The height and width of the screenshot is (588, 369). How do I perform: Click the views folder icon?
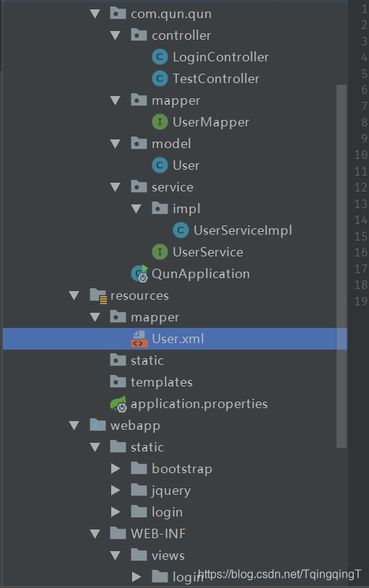tap(139, 555)
